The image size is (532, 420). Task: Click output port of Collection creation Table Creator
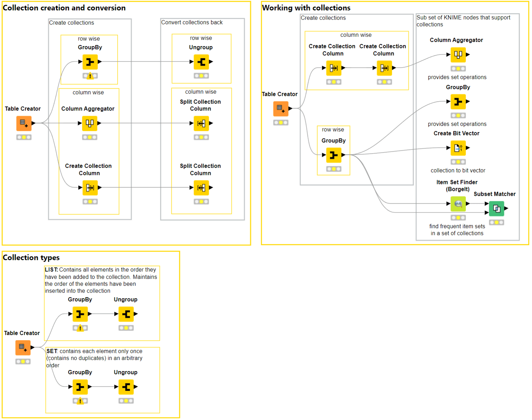(x=34, y=123)
